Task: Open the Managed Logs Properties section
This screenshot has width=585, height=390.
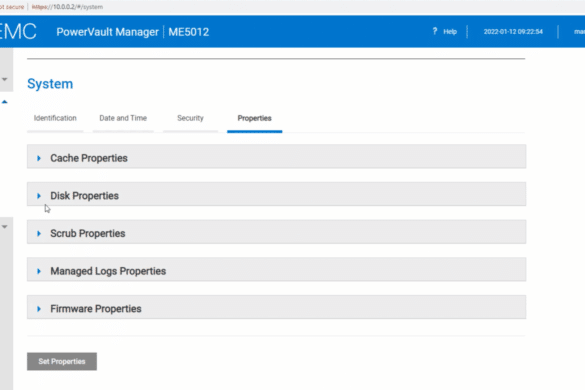Action: click(x=276, y=269)
